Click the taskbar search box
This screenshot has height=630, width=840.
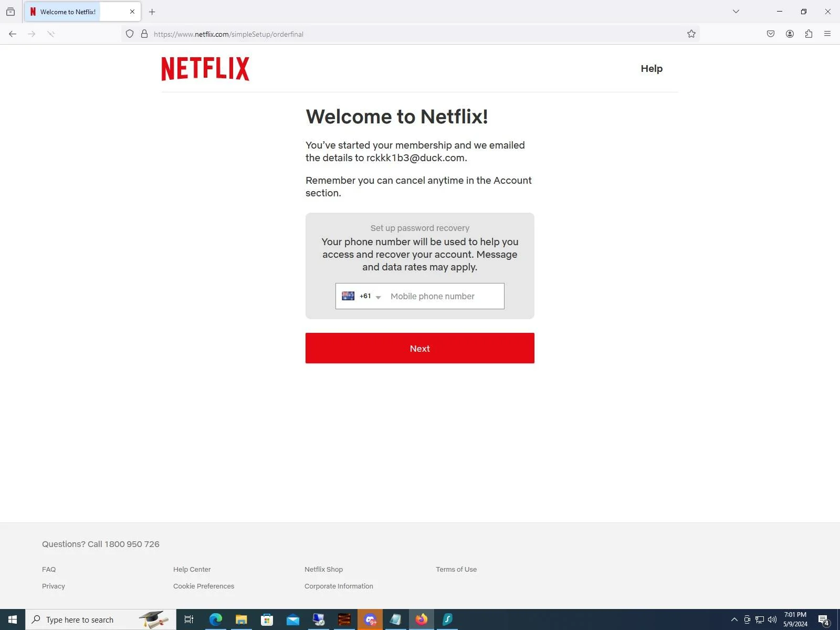pyautogui.click(x=101, y=619)
